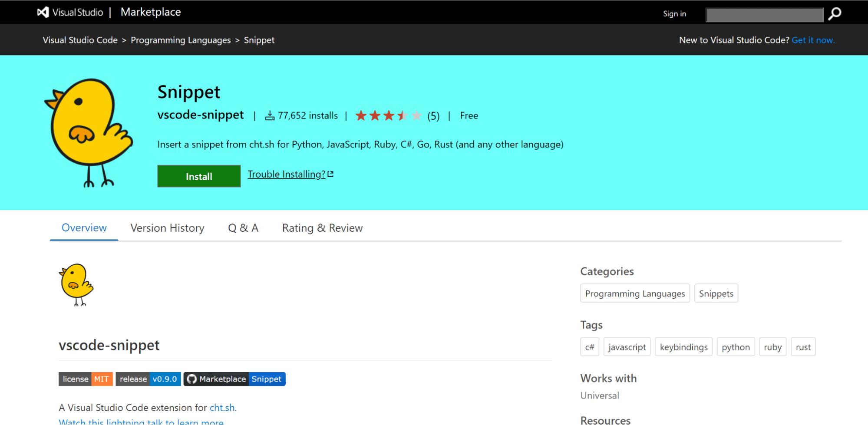
Task: Click the star rating icons
Action: coord(388,115)
